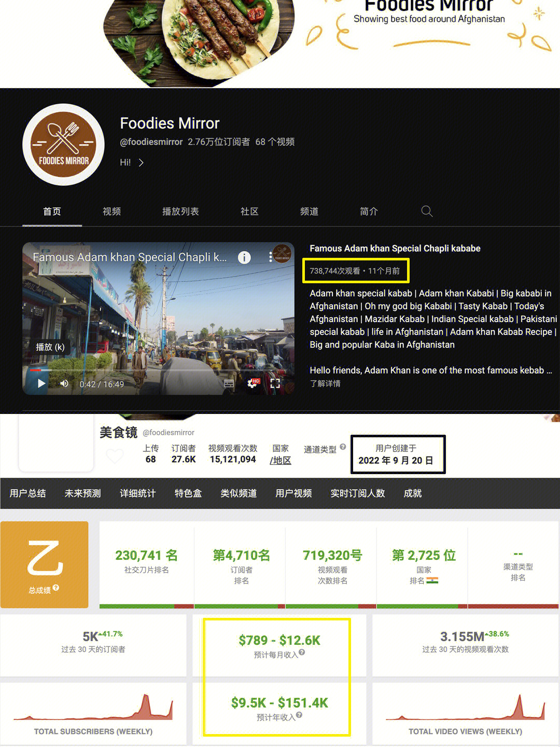Click the 第 2,725 位 country rank
Image resolution: width=560 pixels, height=747 pixels.
click(x=424, y=556)
